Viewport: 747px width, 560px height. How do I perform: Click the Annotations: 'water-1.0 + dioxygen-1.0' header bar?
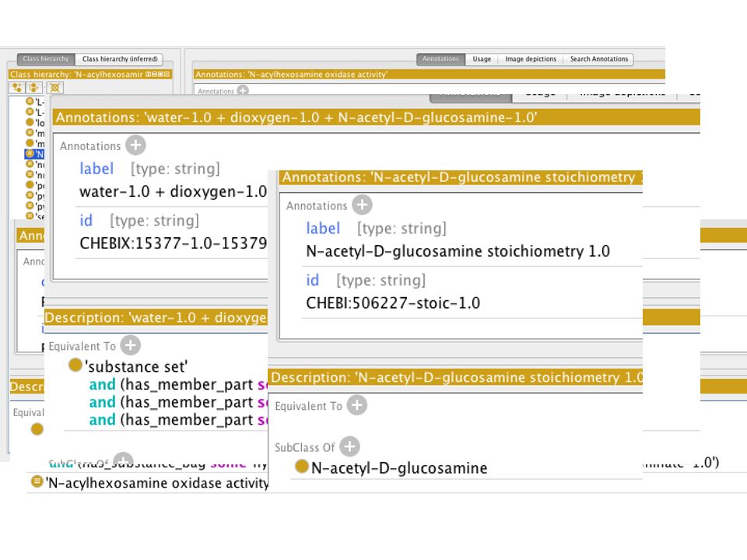point(376,117)
